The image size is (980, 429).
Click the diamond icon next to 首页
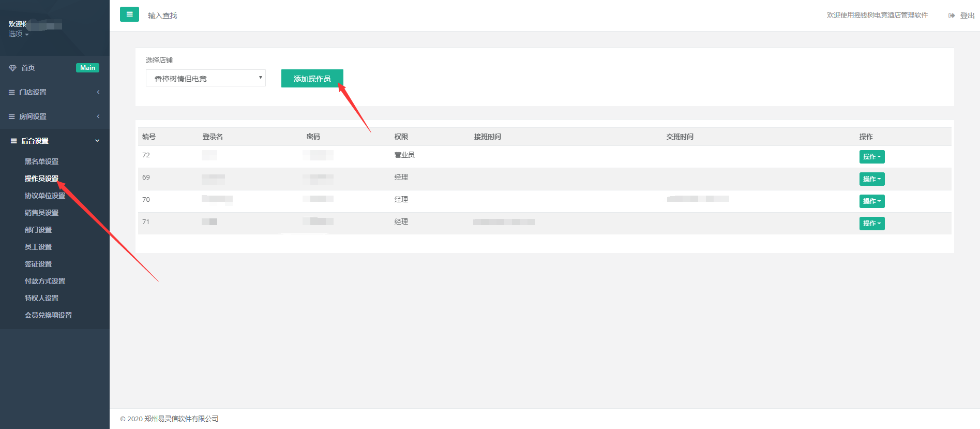click(x=12, y=68)
